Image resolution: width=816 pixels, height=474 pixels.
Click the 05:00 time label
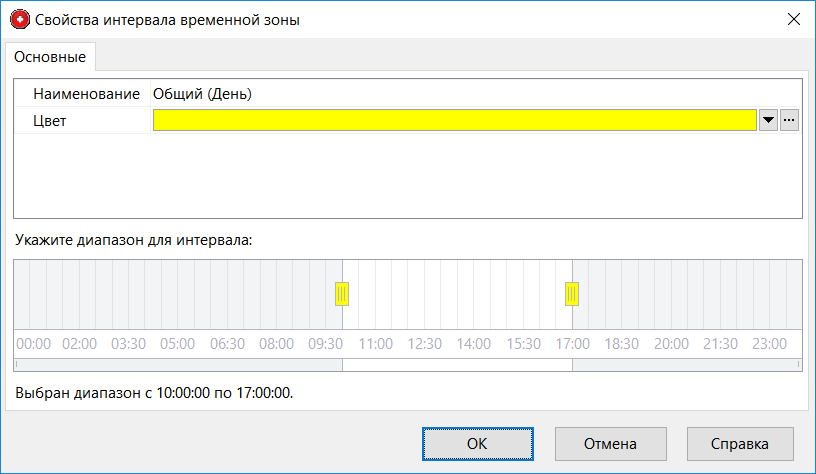178,343
